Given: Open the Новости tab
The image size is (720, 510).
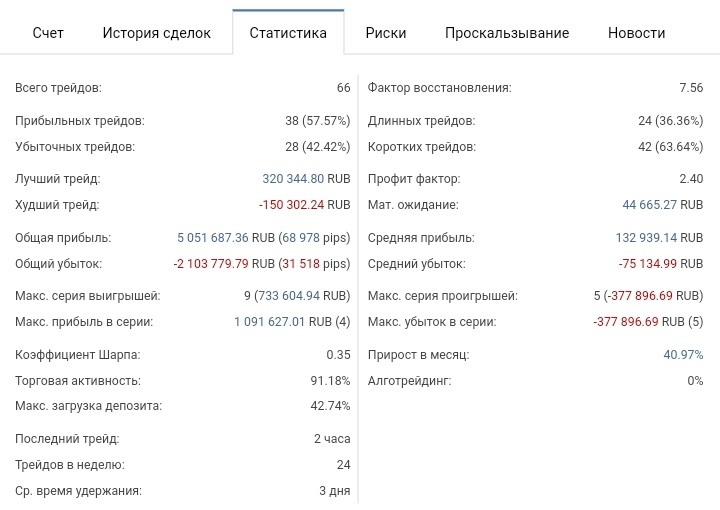Looking at the screenshot, I should pyautogui.click(x=636, y=33).
